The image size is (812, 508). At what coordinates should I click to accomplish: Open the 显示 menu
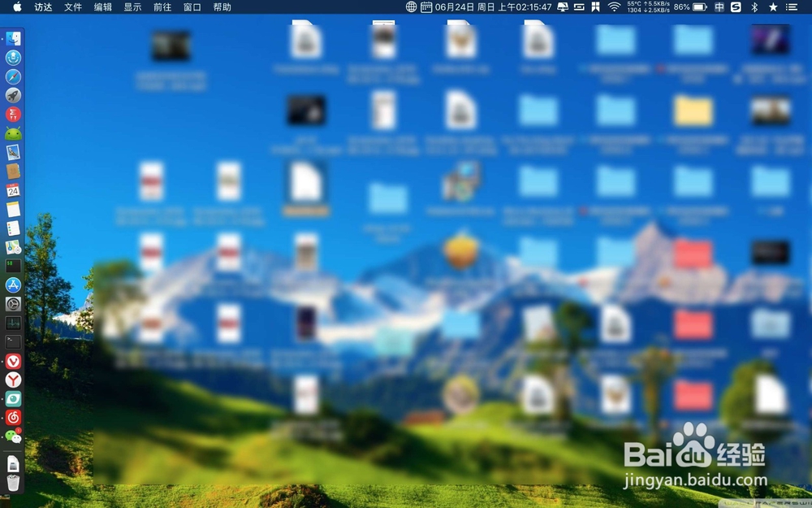[132, 7]
